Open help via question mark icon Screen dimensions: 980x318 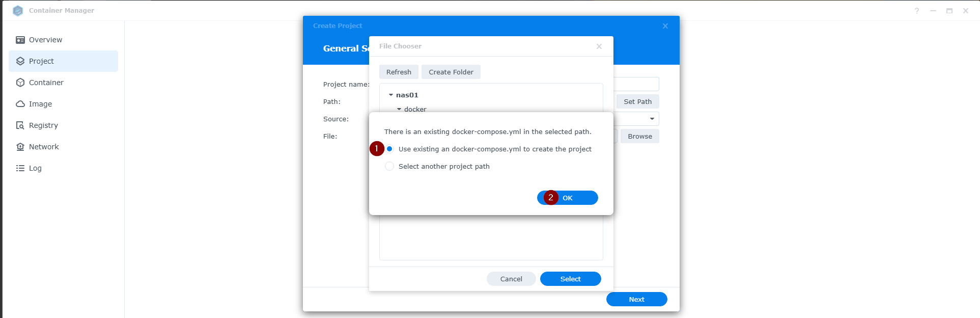coord(916,11)
